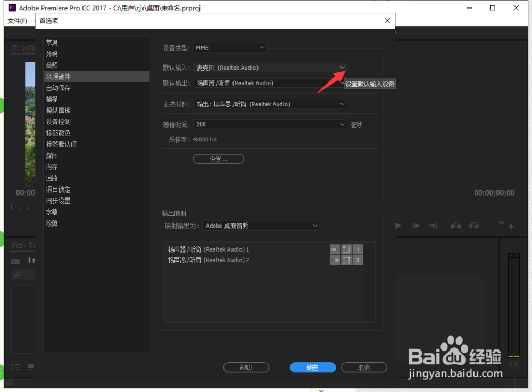Image resolution: width=532 pixels, height=392 pixels.
Task: Click left speaker icon for 扬声器/听筒 (Realtek Audio) 1
Action: point(335,249)
